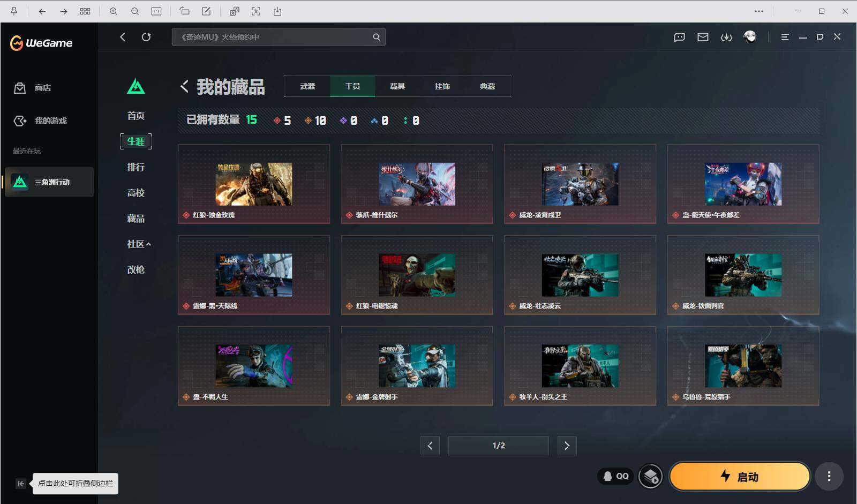Click the user avatar in the top bar

[750, 37]
